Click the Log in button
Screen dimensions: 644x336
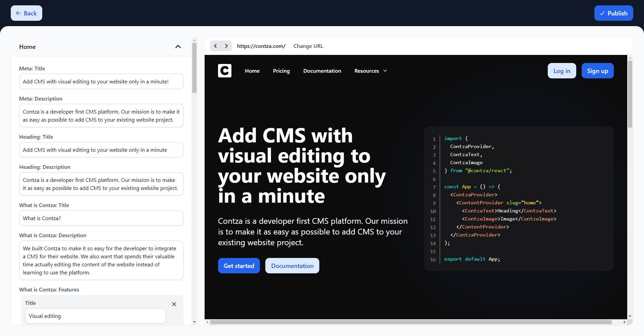pyautogui.click(x=562, y=71)
